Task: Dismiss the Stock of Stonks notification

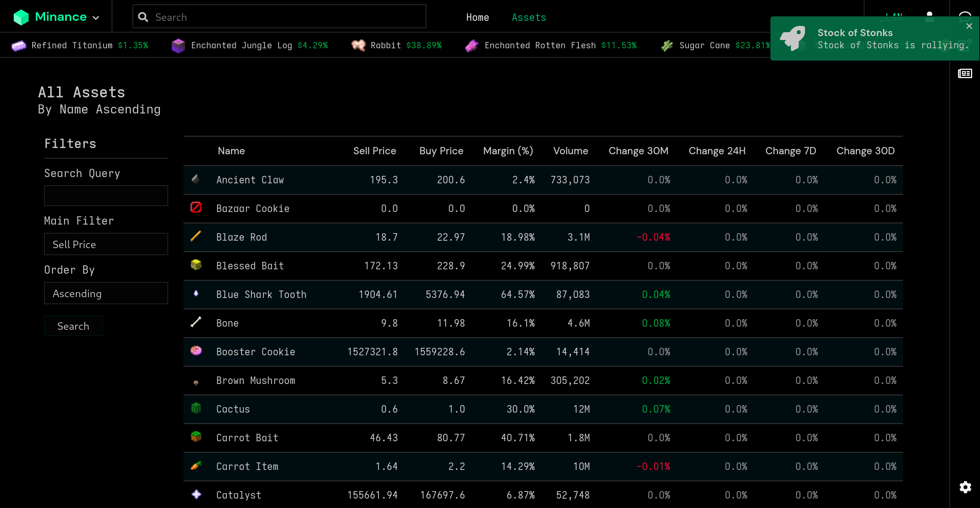Action: (969, 26)
